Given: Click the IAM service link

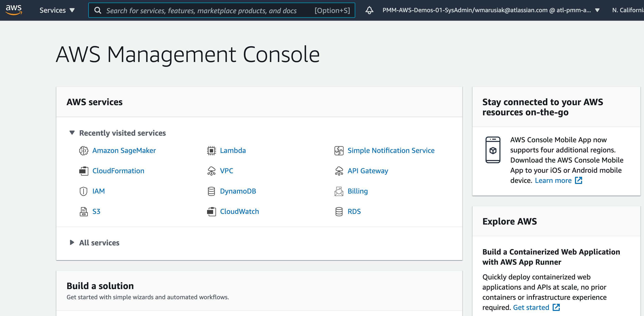Looking at the screenshot, I should pos(98,191).
